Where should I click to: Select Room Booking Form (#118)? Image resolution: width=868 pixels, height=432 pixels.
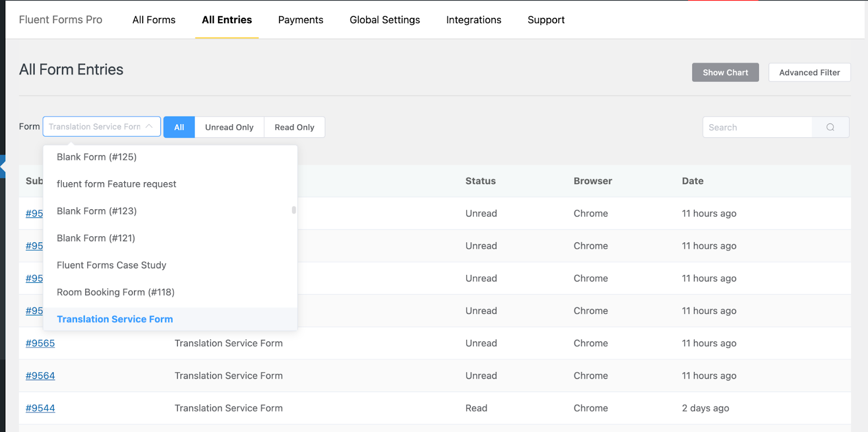pyautogui.click(x=170, y=293)
